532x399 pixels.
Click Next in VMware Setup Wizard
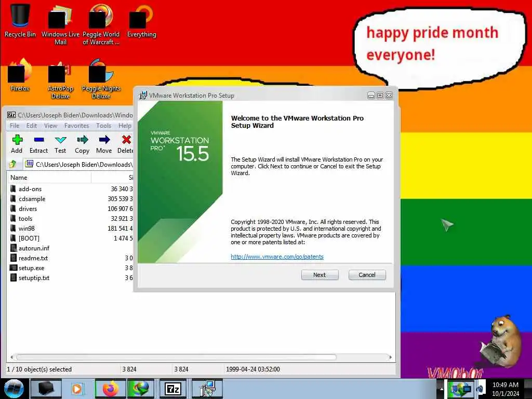320,275
